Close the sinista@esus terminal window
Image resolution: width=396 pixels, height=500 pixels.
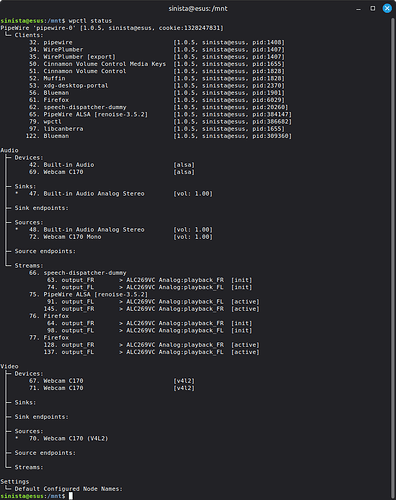pos(387,8)
